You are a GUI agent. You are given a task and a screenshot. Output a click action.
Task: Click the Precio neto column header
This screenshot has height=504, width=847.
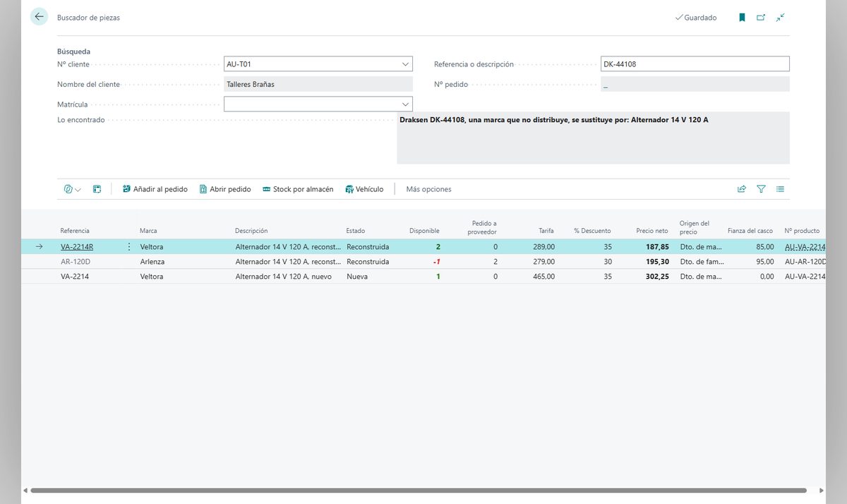point(651,231)
